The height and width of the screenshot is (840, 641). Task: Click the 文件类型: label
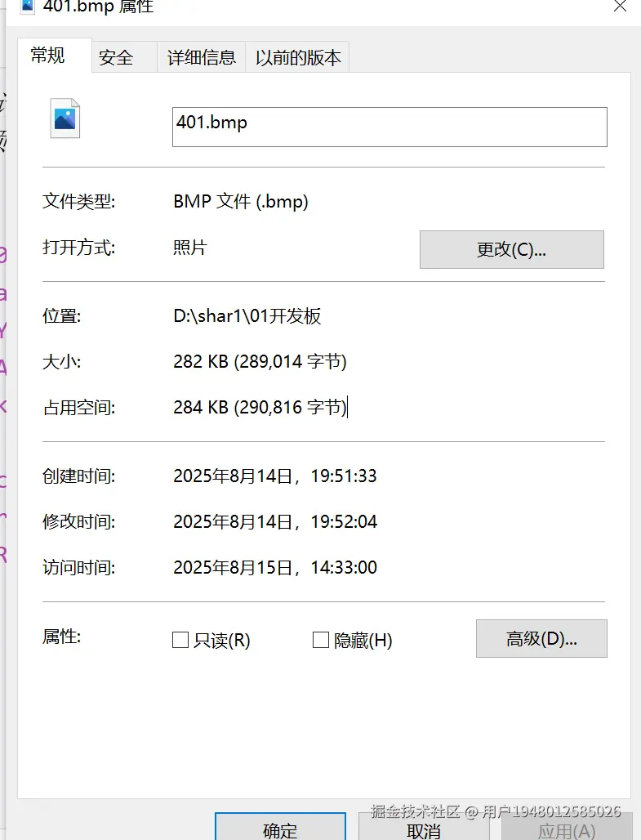coord(78,202)
